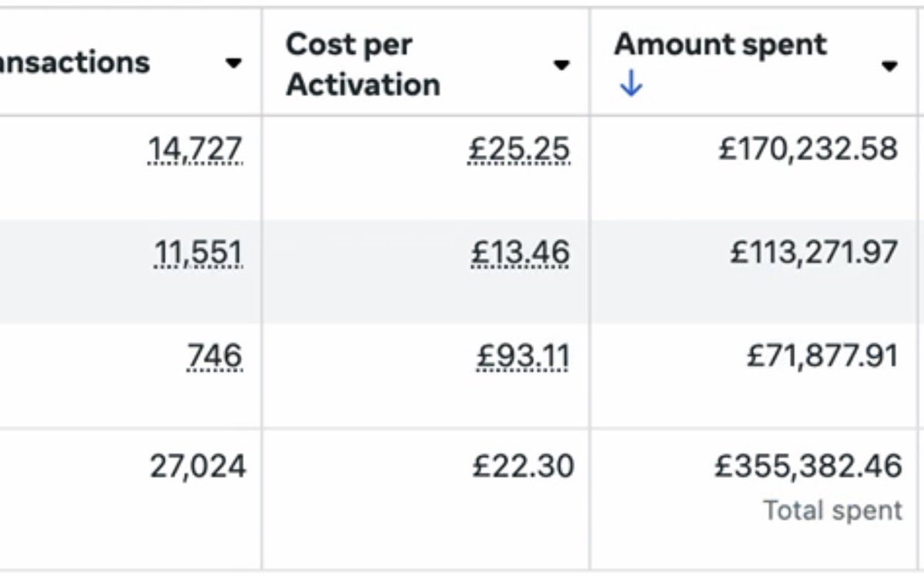Image resolution: width=924 pixels, height=576 pixels.
Task: Click the £170,232.58 amount spent cell
Action: coord(808,149)
